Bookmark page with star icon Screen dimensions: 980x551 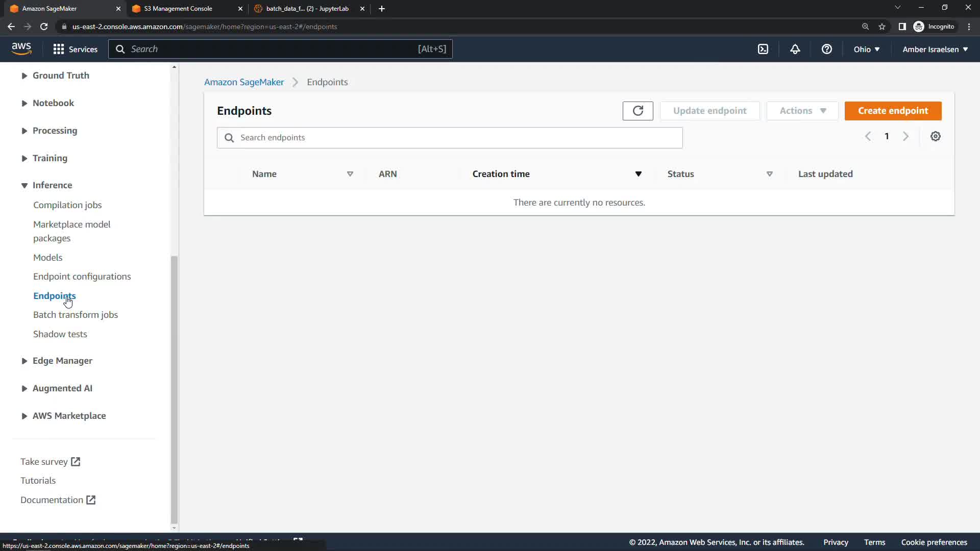click(x=881, y=27)
